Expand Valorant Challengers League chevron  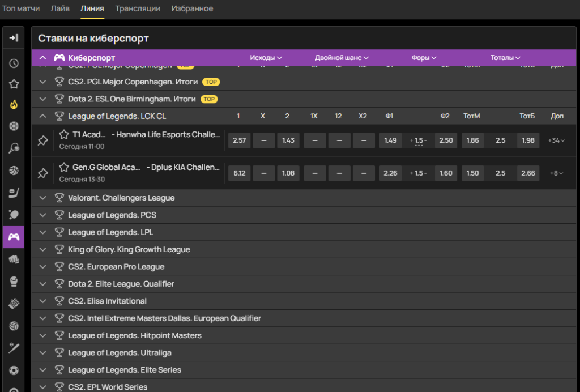(43, 198)
